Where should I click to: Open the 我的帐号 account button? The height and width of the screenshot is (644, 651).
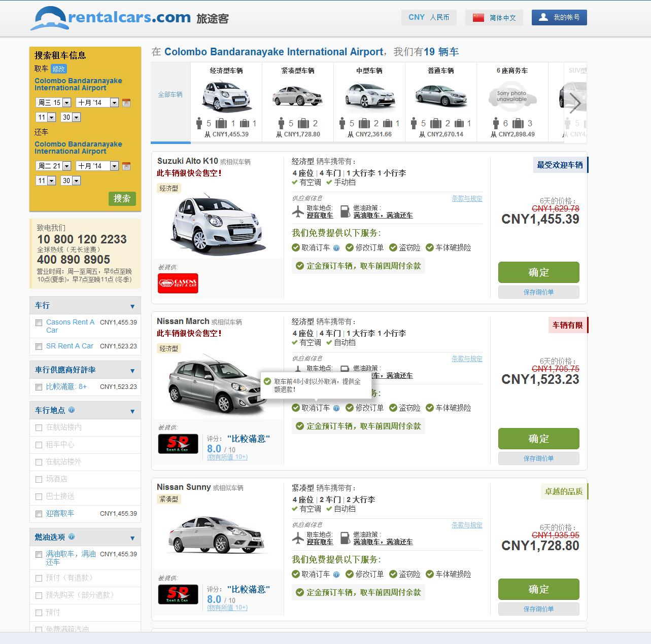[559, 17]
